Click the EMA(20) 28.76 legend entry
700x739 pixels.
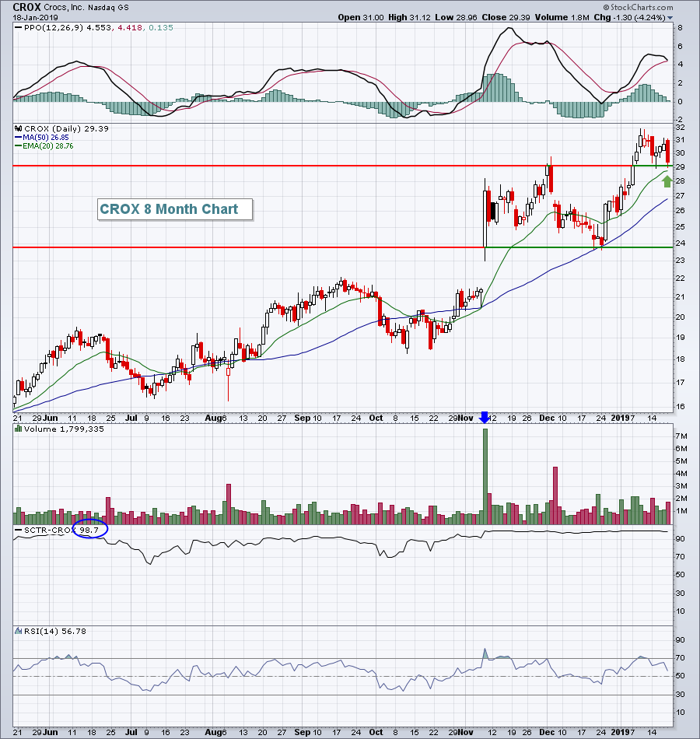[48, 146]
